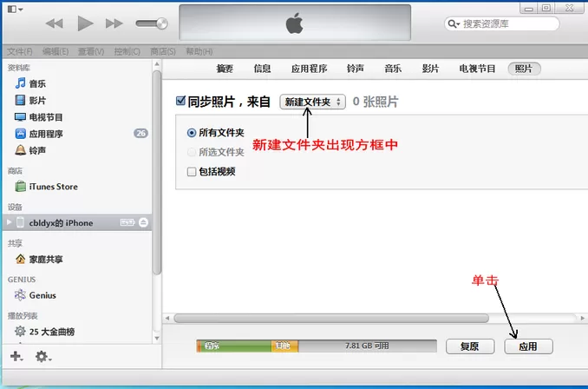
Task: Click the horizontal scrollbar thumb
Action: pos(331,318)
